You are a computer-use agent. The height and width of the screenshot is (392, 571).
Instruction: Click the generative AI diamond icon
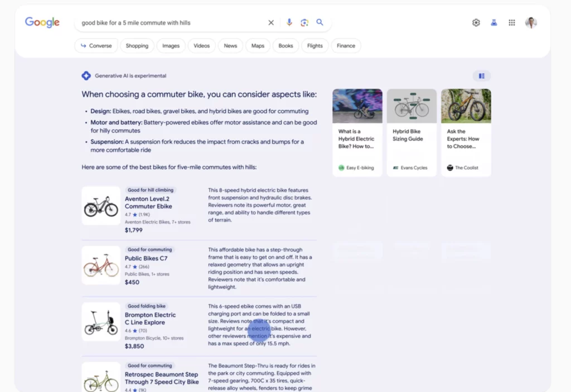pos(86,76)
